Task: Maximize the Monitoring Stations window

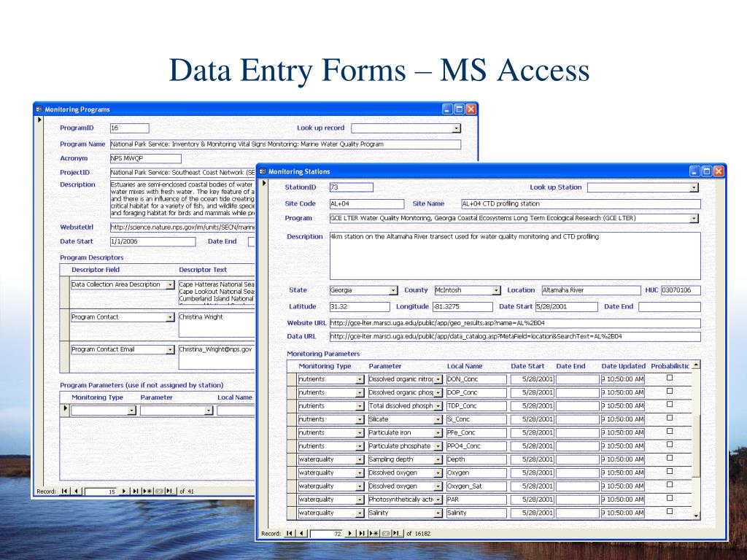Action: click(706, 171)
